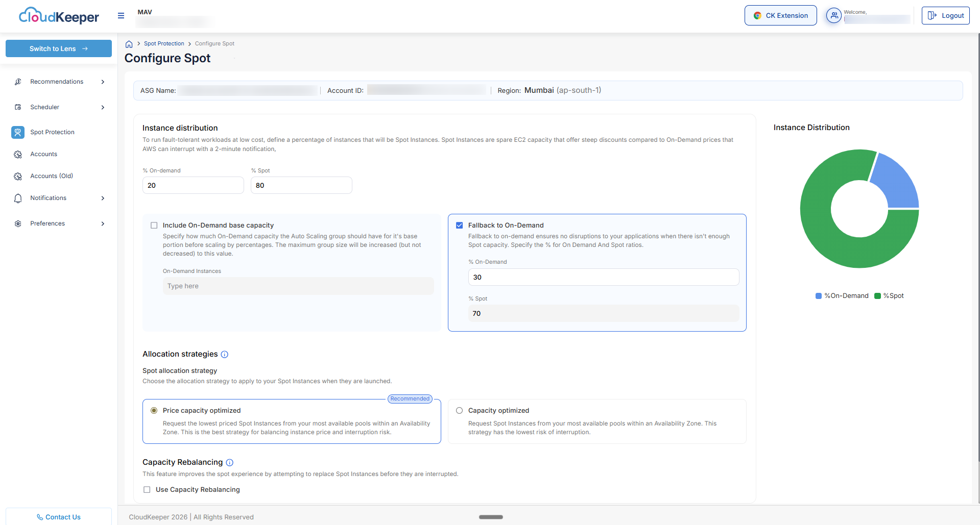Click the Contact Us button
The image size is (980, 525).
[x=59, y=516]
